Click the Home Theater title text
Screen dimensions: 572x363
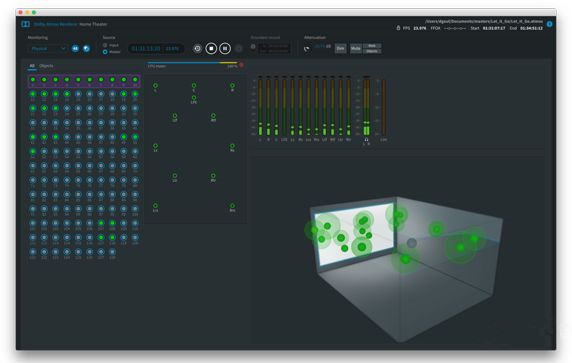click(x=93, y=24)
